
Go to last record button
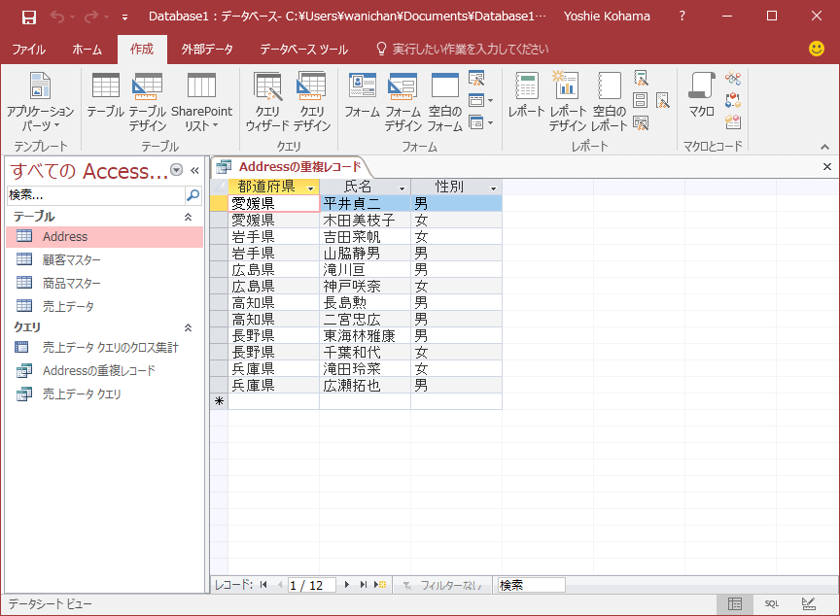click(364, 585)
